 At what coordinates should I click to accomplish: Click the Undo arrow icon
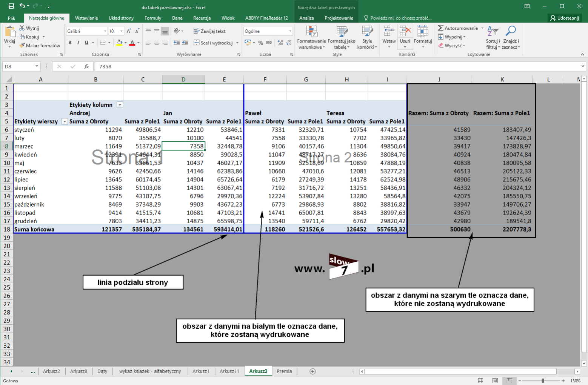tap(22, 6)
